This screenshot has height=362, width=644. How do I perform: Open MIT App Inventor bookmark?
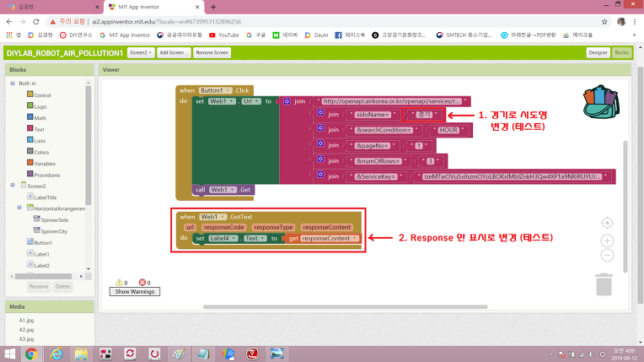pyautogui.click(x=125, y=35)
